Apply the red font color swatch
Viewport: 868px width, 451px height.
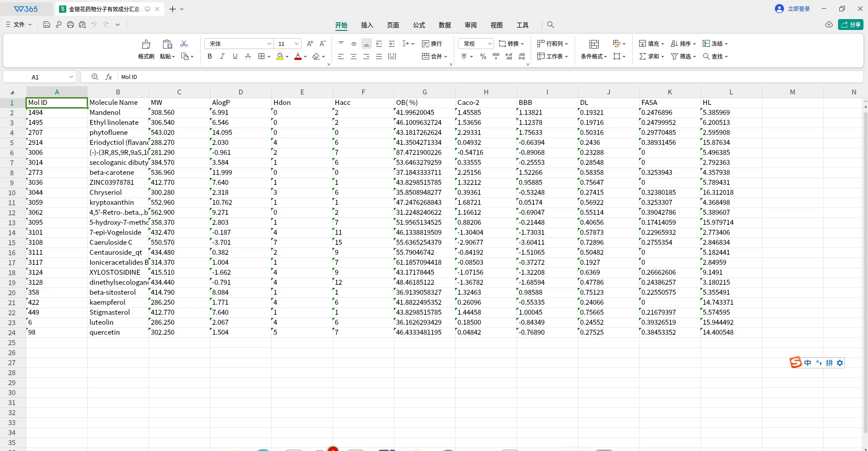pos(298,56)
